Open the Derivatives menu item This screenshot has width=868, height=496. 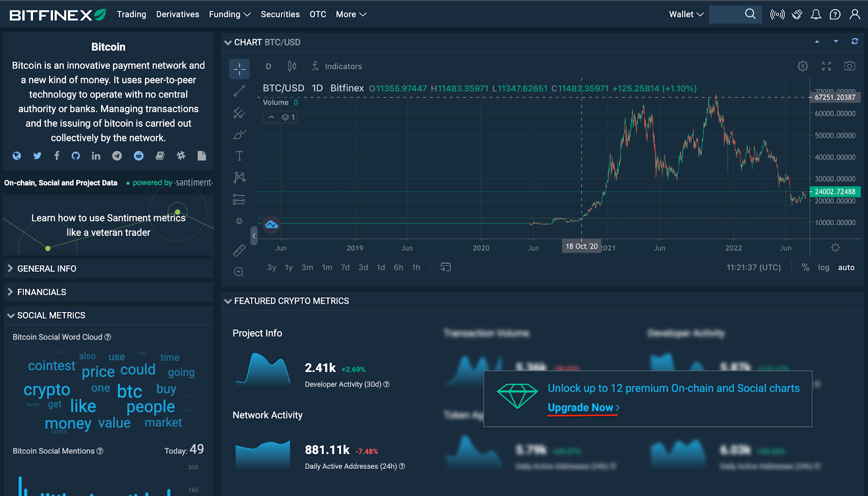(178, 14)
